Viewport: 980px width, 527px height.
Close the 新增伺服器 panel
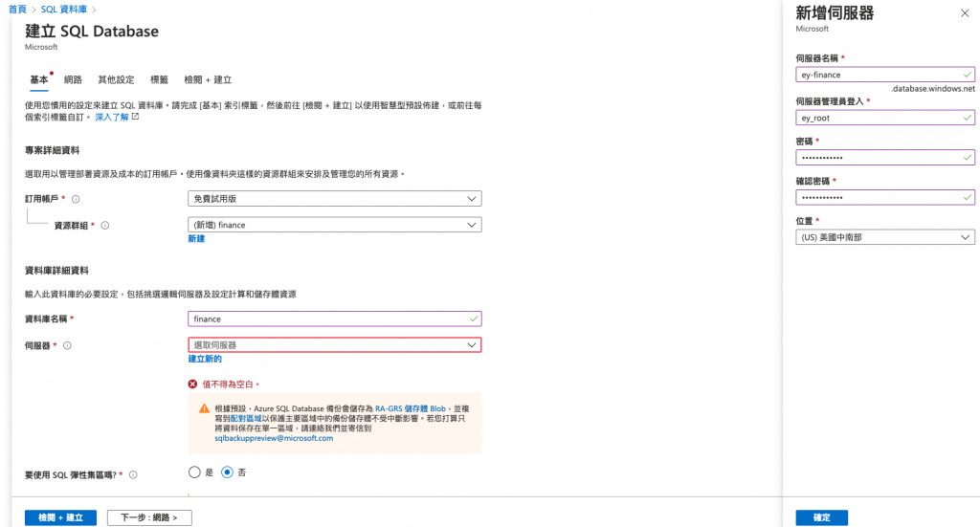point(965,13)
